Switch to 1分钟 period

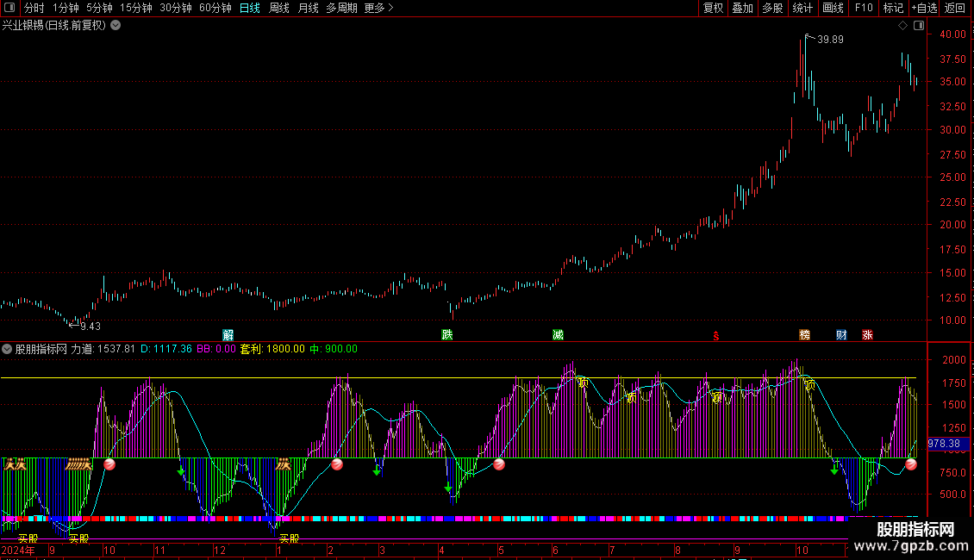[x=66, y=8]
